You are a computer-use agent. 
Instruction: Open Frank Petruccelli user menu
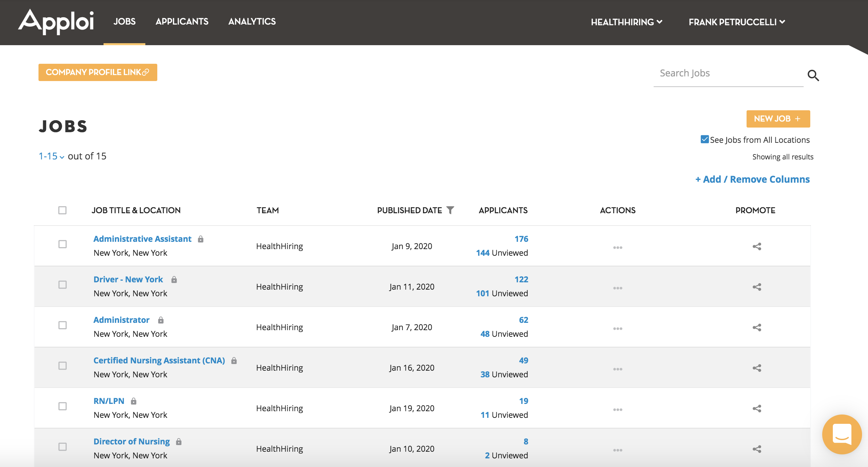(736, 22)
